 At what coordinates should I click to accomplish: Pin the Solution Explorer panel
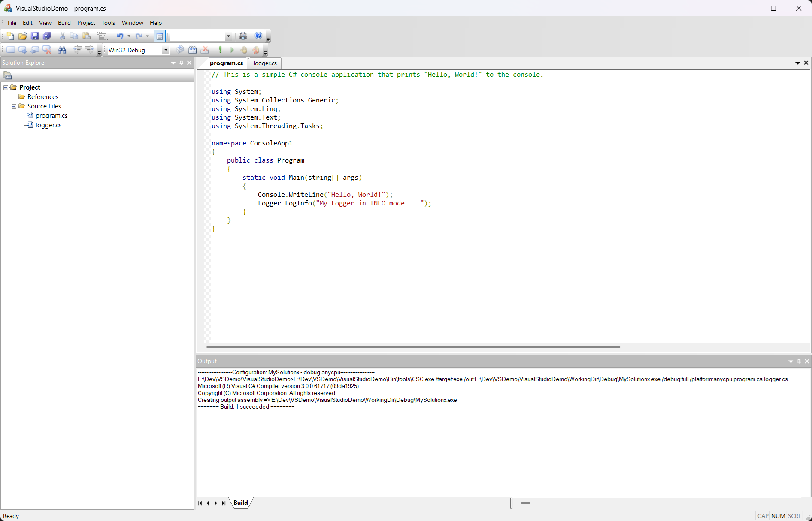click(x=181, y=63)
